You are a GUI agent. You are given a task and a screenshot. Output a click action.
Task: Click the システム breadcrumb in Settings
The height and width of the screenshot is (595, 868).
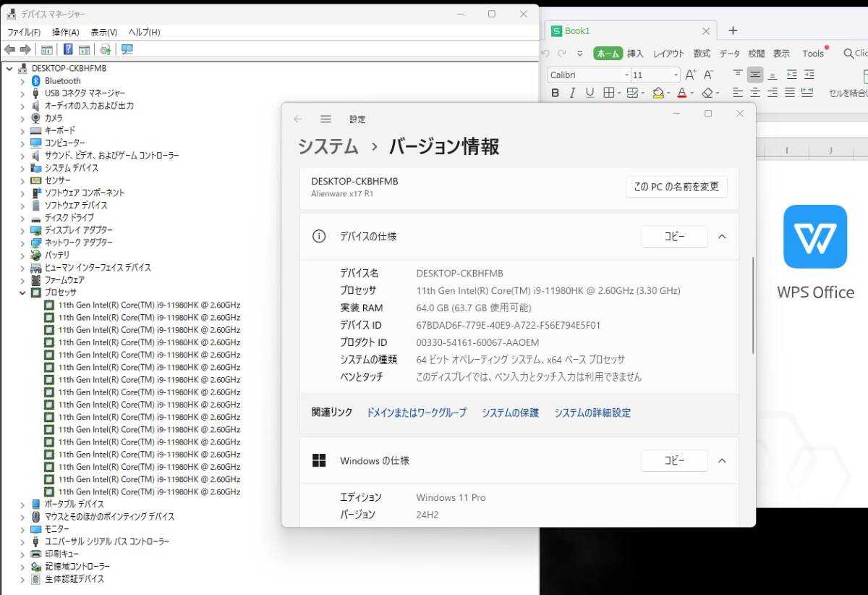click(328, 146)
